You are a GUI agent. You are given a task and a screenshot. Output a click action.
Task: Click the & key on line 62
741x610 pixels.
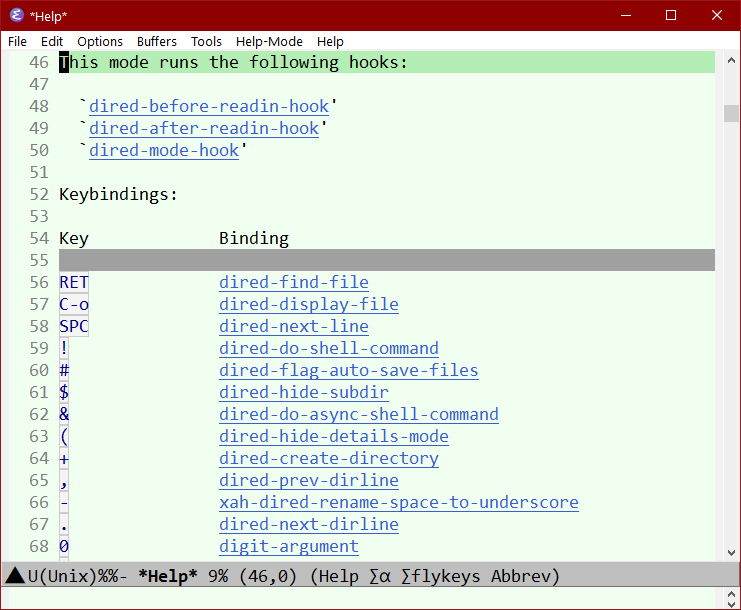pos(64,414)
